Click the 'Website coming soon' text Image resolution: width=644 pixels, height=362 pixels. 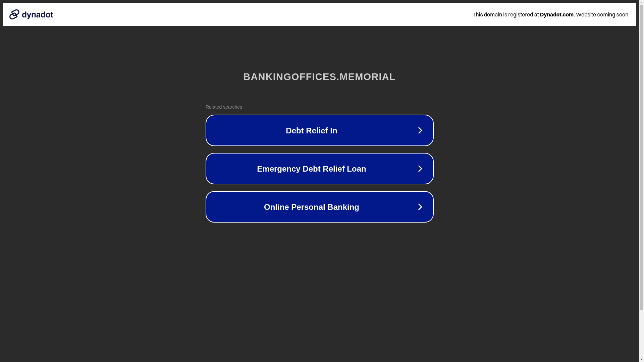click(x=602, y=14)
